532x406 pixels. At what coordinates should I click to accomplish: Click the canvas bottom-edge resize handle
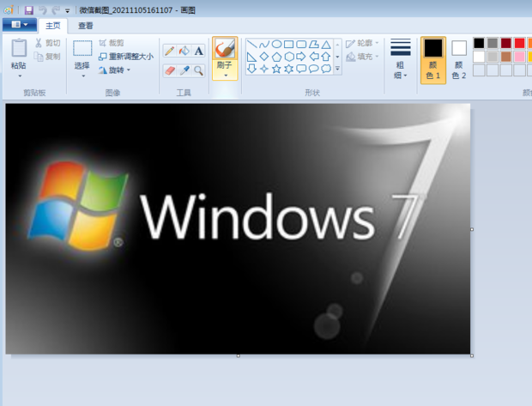[239, 355]
